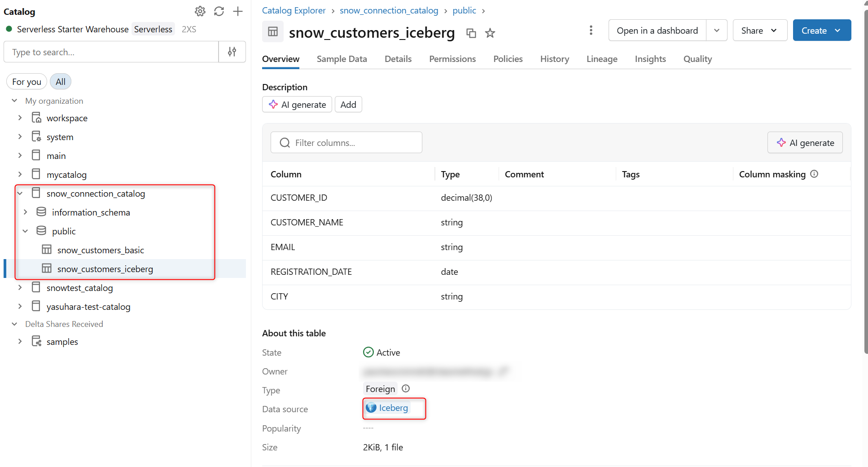Open Catalog settings gear icon

click(x=200, y=11)
